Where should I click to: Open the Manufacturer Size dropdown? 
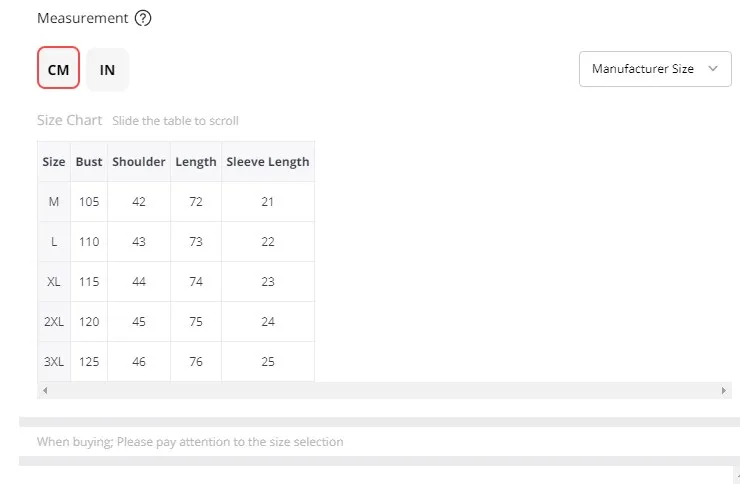[654, 69]
